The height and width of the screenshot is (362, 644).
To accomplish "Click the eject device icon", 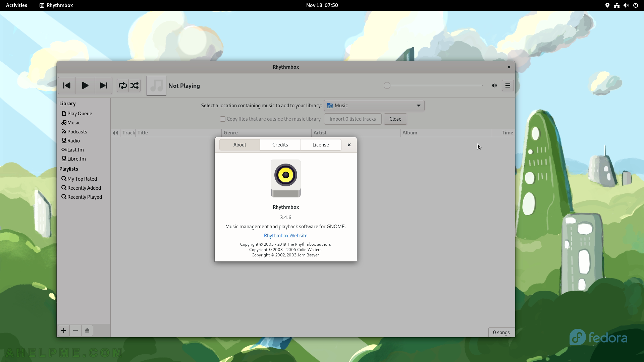I will coord(87,330).
